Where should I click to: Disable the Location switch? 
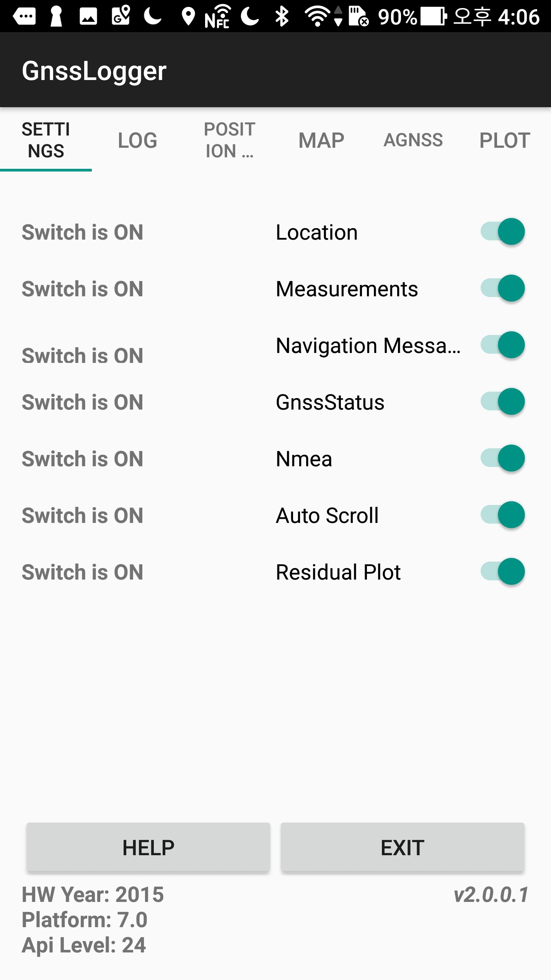coord(502,232)
